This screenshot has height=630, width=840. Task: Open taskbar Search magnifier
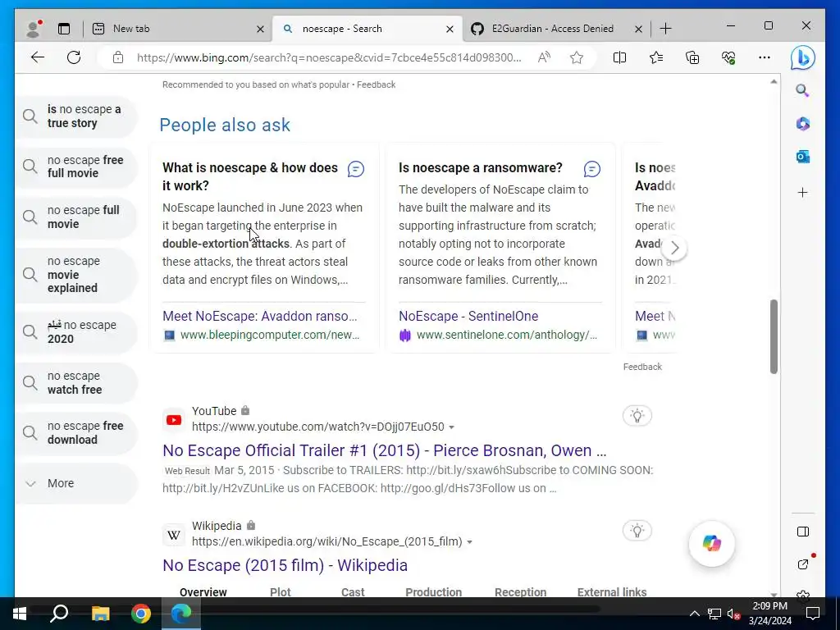coord(59,614)
